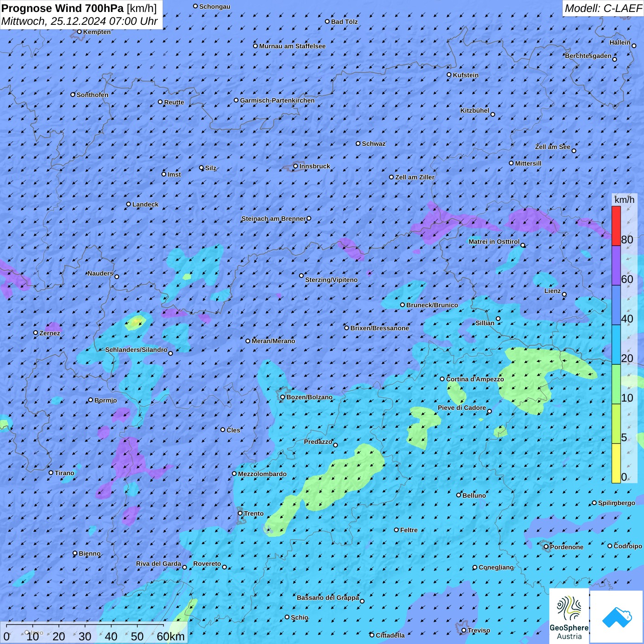
Task: Click the 'Prognose Wind 700hPa [km/h]' title
Action: pos(79,8)
